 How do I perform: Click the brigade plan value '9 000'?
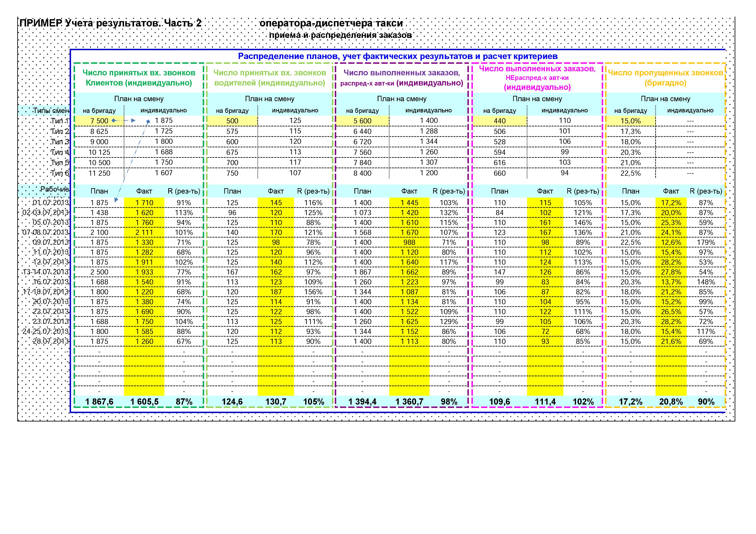[99, 142]
